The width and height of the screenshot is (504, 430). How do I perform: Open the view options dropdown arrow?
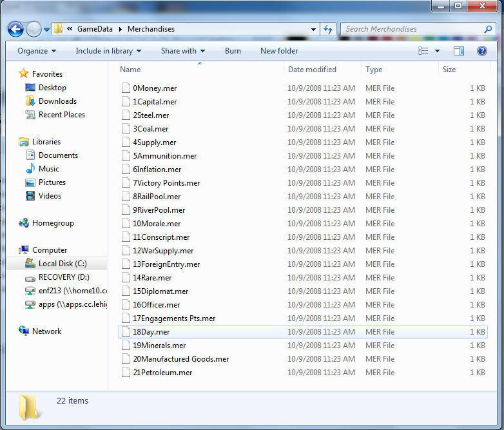[x=437, y=51]
